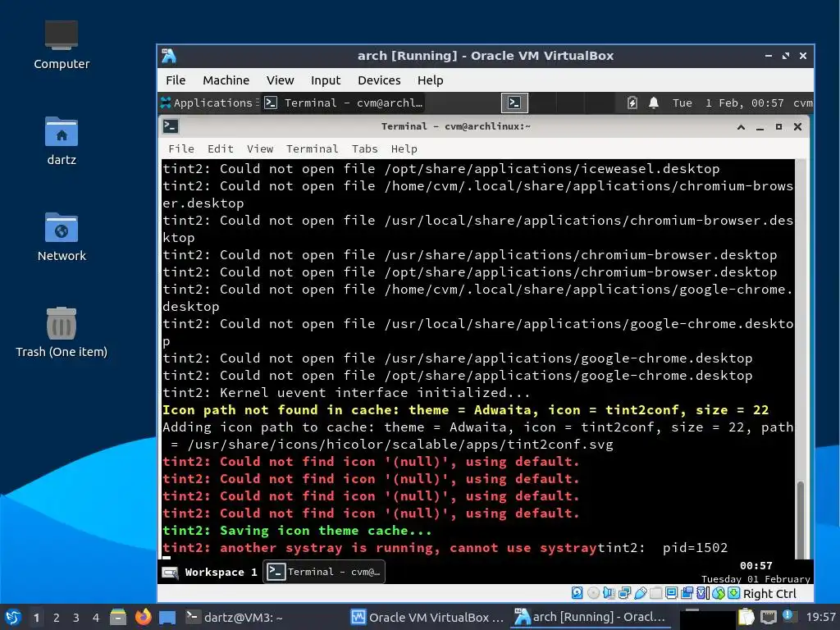Click the guest power manager battery icon
The width and height of the screenshot is (840, 630).
(x=632, y=103)
